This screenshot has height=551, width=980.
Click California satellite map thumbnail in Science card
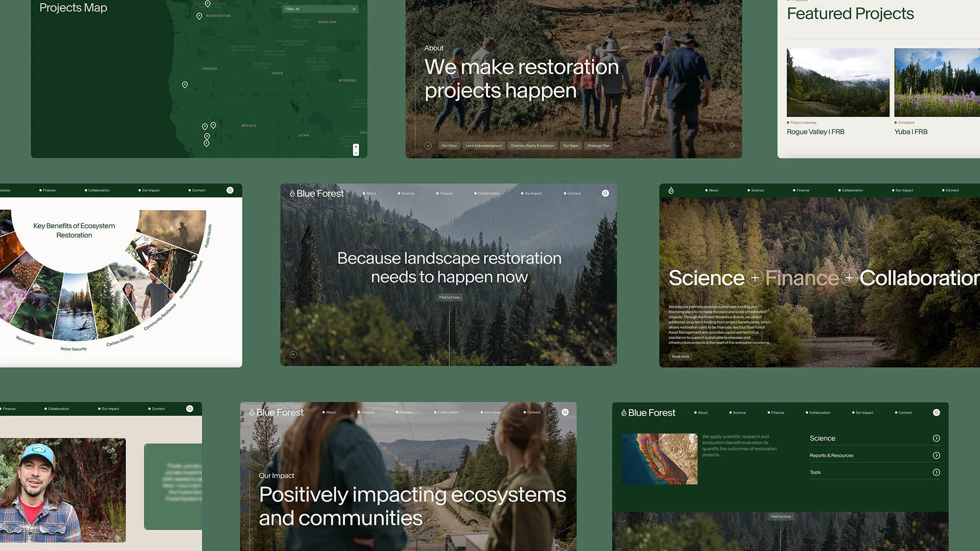click(659, 459)
